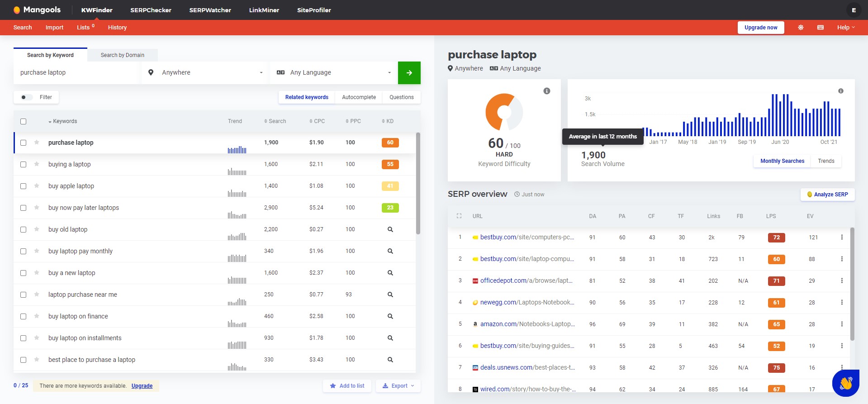Open more options for bestbuy.com row 1
Image resolution: width=868 pixels, height=404 pixels.
(x=842, y=238)
